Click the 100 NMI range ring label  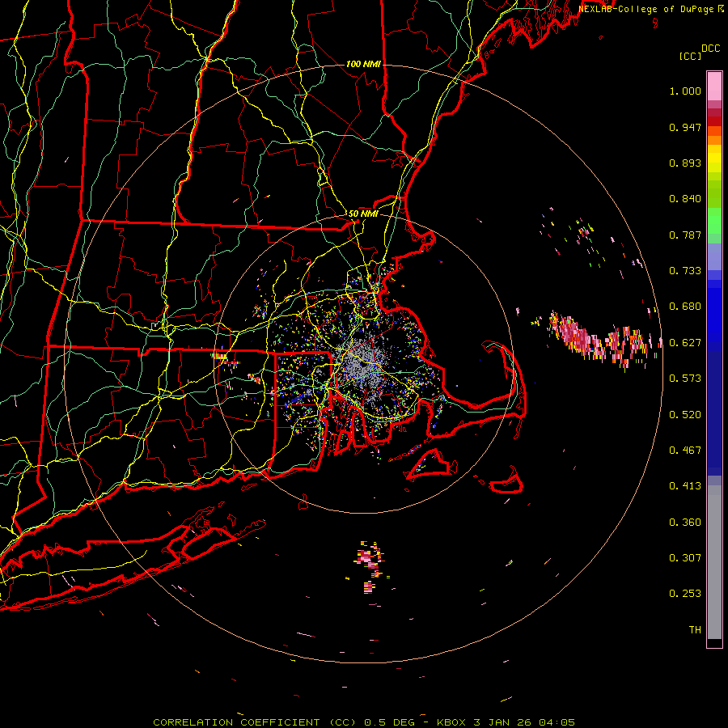click(x=363, y=64)
